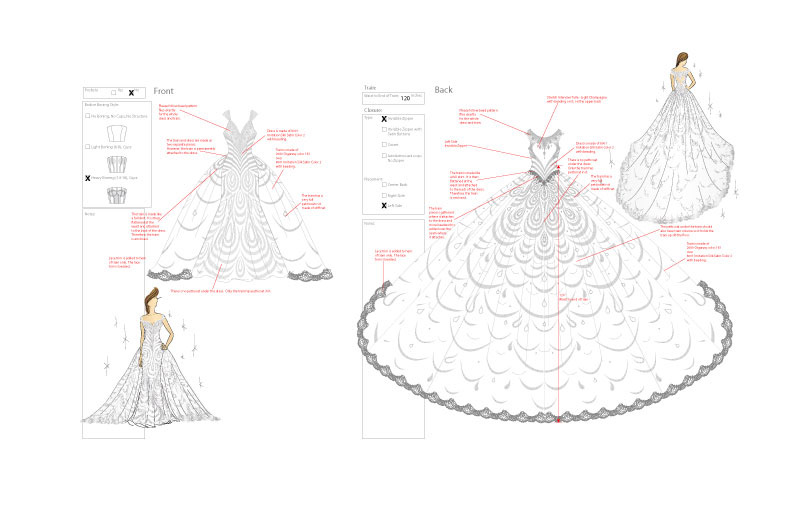Click the back view dress with train
The width and height of the screenshot is (800, 527).
coord(545,275)
